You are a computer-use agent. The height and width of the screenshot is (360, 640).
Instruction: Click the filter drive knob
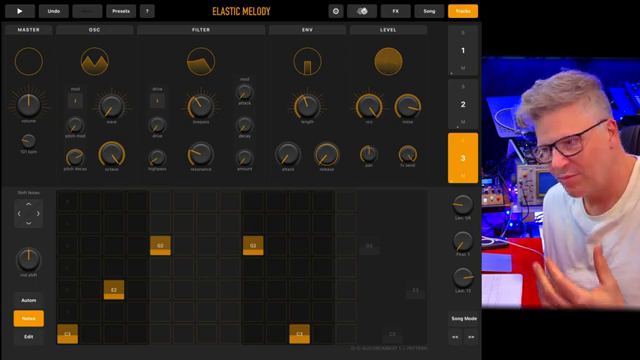coord(157,125)
